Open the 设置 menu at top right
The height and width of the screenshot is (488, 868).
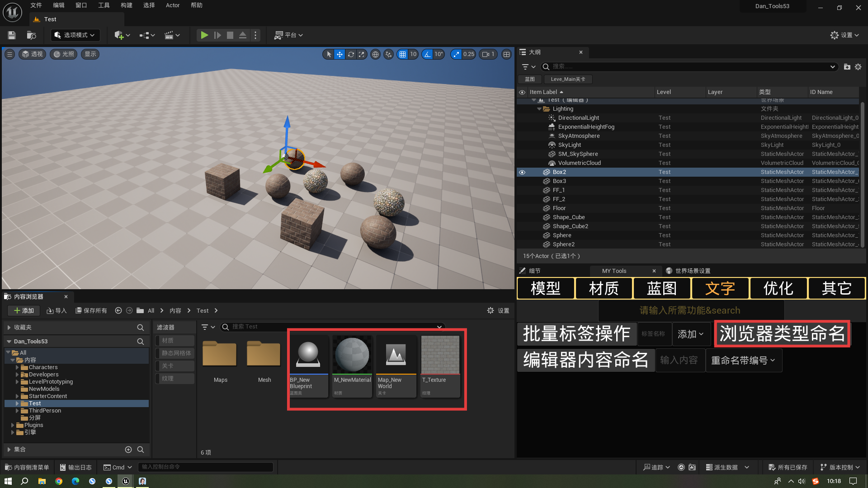point(844,35)
